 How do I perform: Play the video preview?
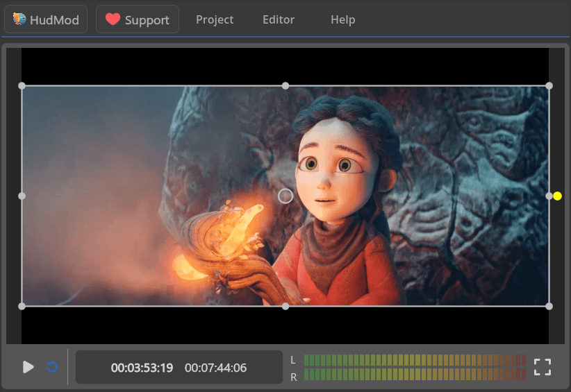(28, 367)
